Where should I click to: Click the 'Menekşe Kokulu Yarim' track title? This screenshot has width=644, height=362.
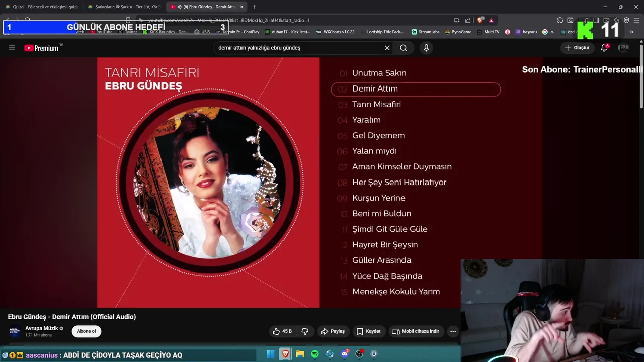click(x=396, y=291)
